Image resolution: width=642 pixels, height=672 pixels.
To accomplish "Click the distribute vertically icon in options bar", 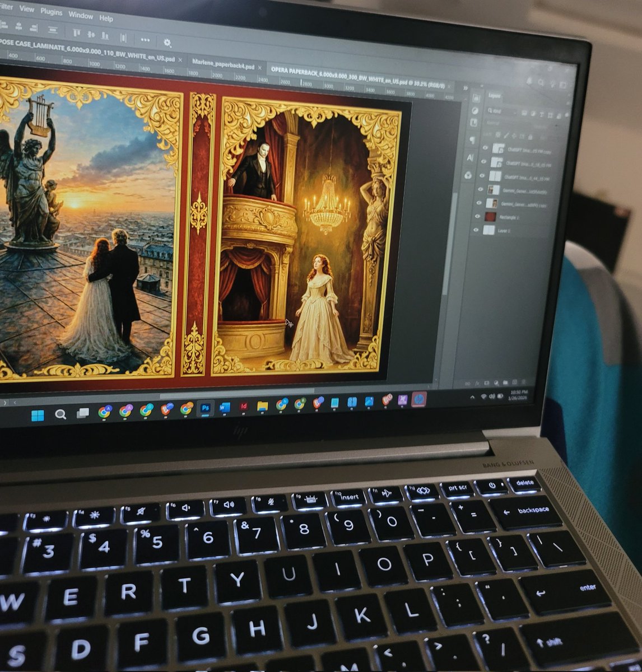I will 53,30.
